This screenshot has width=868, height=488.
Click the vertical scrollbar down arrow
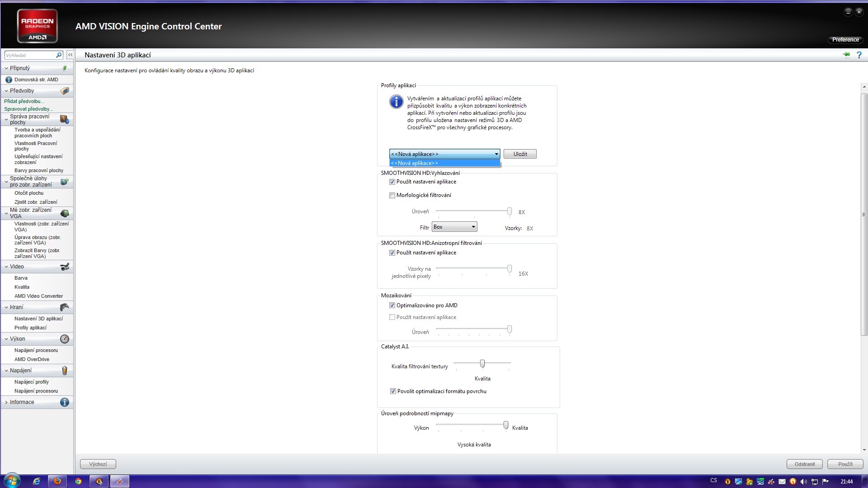point(864,450)
